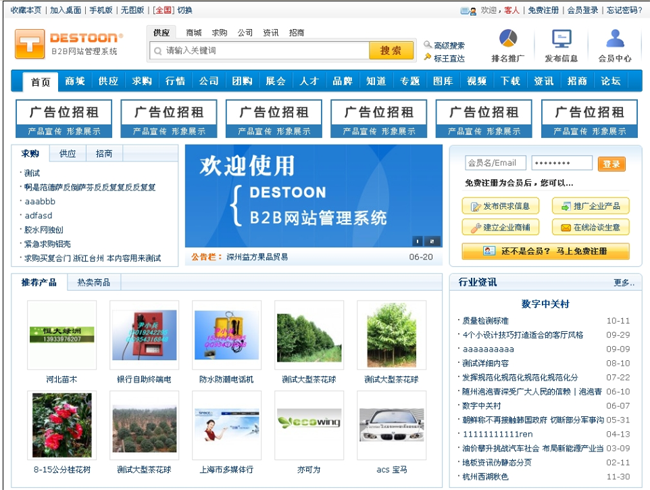Viewport: 650px width, 490px height.
Task: Click the yellow 搜索 button
Action: tap(391, 51)
